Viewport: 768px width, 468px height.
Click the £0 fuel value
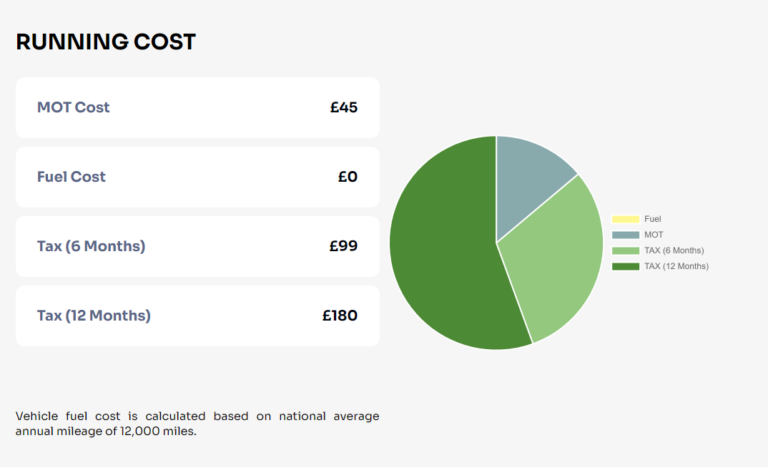348,177
